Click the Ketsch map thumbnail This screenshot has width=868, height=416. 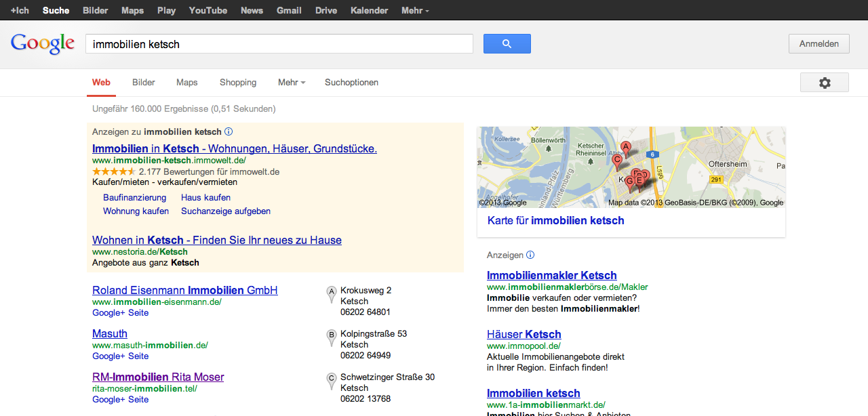tap(631, 167)
